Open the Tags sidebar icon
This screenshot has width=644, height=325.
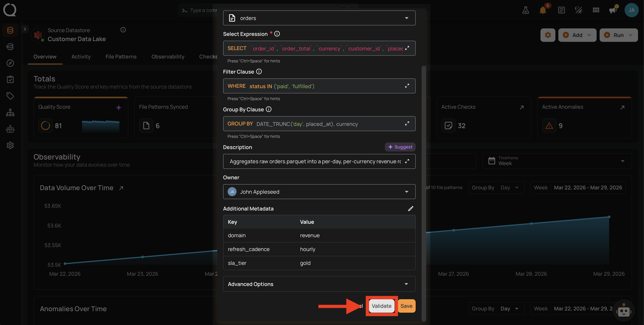coord(10,96)
